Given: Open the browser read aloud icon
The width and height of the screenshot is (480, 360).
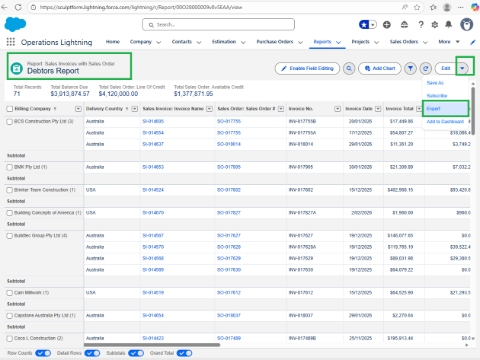Looking at the screenshot, I should 405,7.
